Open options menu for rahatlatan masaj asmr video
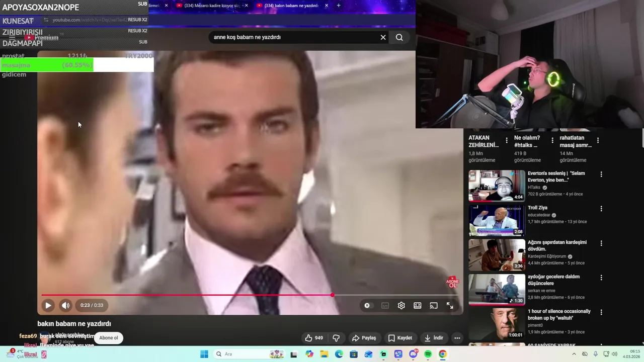Image resolution: width=644 pixels, height=362 pixels. pos(598,141)
